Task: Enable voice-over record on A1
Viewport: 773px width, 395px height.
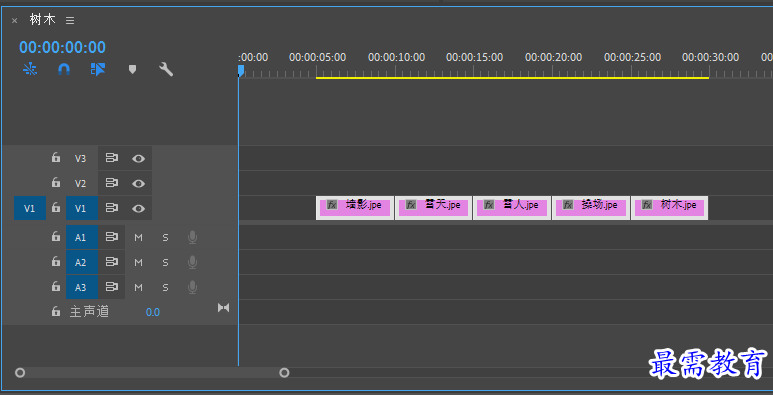Action: (192, 238)
